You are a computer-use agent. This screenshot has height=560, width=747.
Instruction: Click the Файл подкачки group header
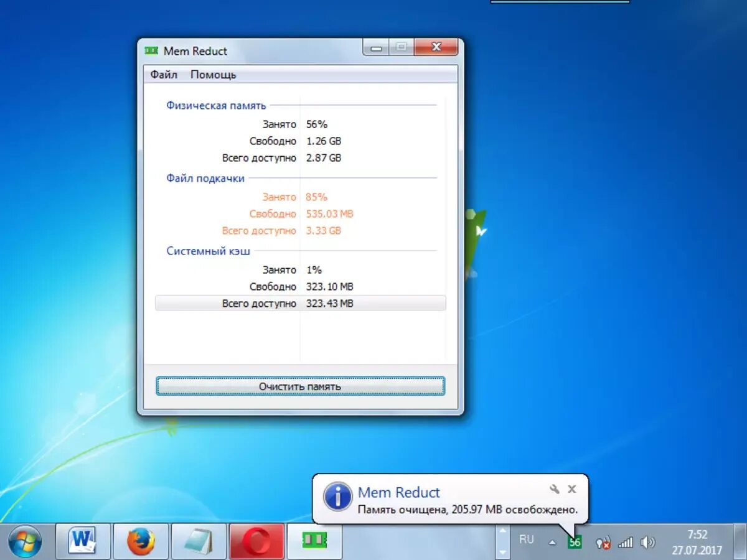[205, 178]
